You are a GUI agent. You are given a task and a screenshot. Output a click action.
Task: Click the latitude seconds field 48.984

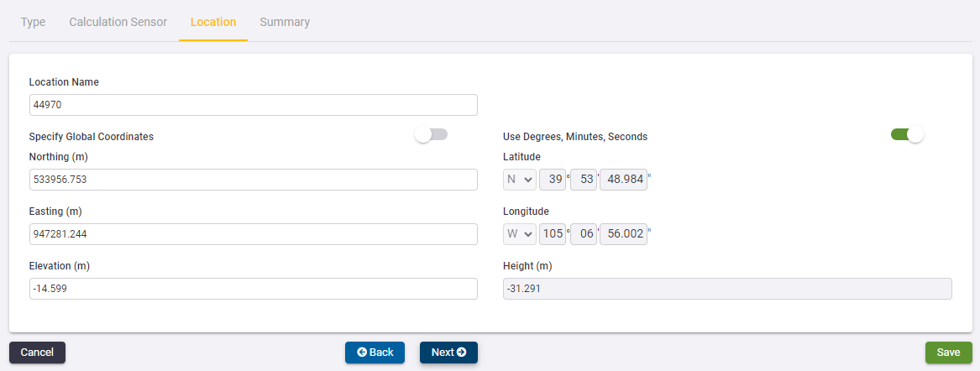pyautogui.click(x=623, y=180)
